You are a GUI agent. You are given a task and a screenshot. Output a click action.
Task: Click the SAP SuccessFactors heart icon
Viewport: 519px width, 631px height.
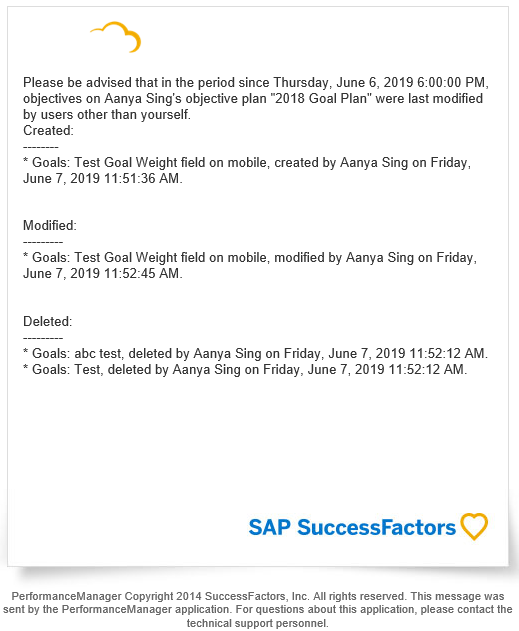[474, 526]
